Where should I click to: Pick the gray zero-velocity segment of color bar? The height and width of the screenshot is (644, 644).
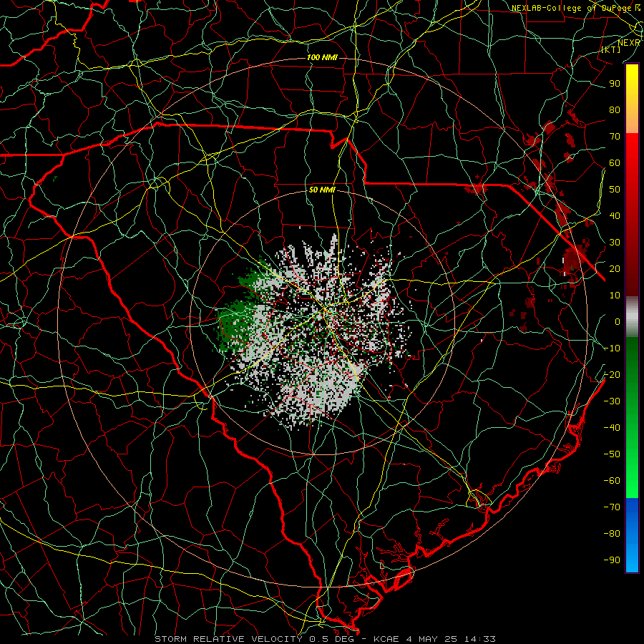(x=632, y=317)
